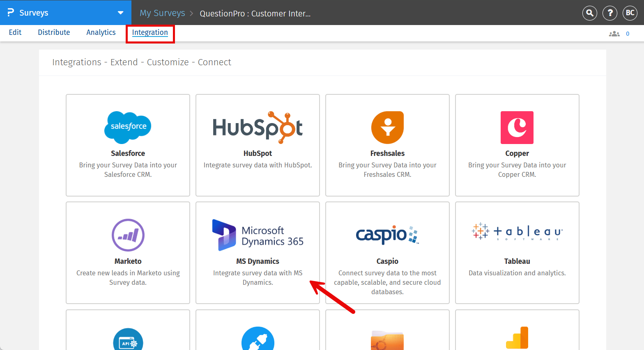Go to the Analytics tab
This screenshot has height=350, width=644.
(x=101, y=32)
